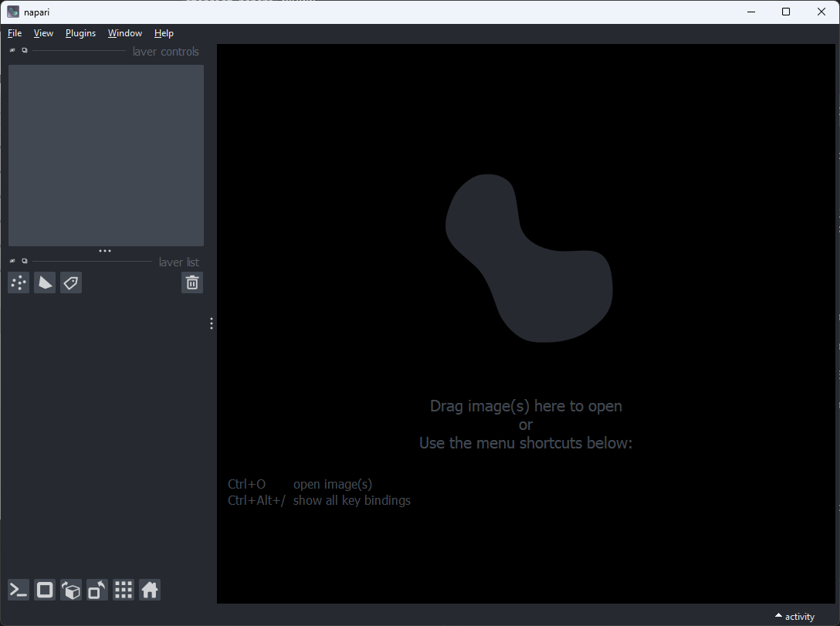
Task: Click the Help menu
Action: (x=164, y=33)
